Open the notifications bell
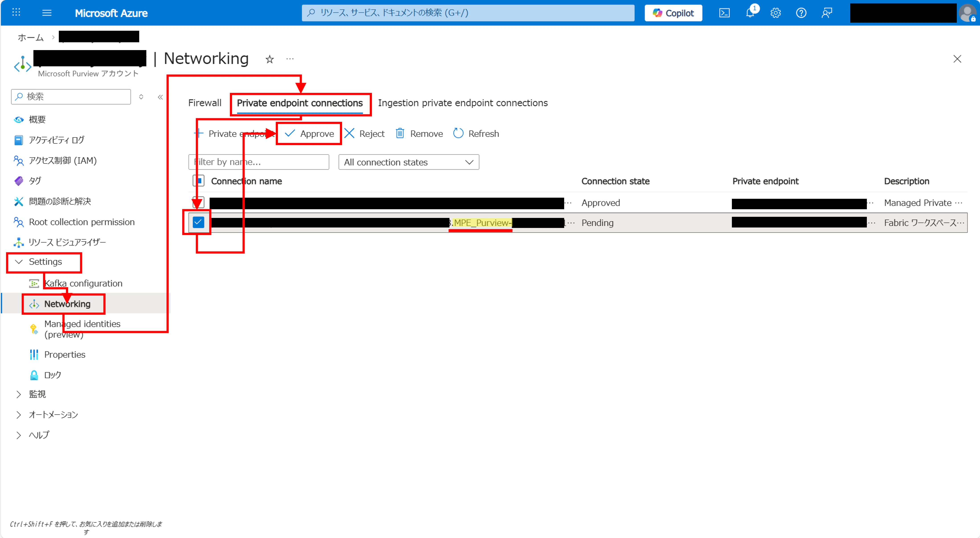 [750, 13]
